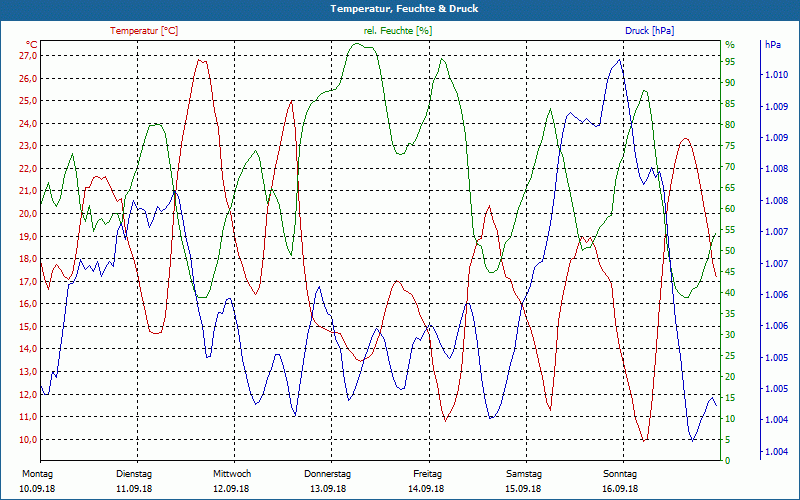Click the "11,0" temperature axis value

click(28, 417)
